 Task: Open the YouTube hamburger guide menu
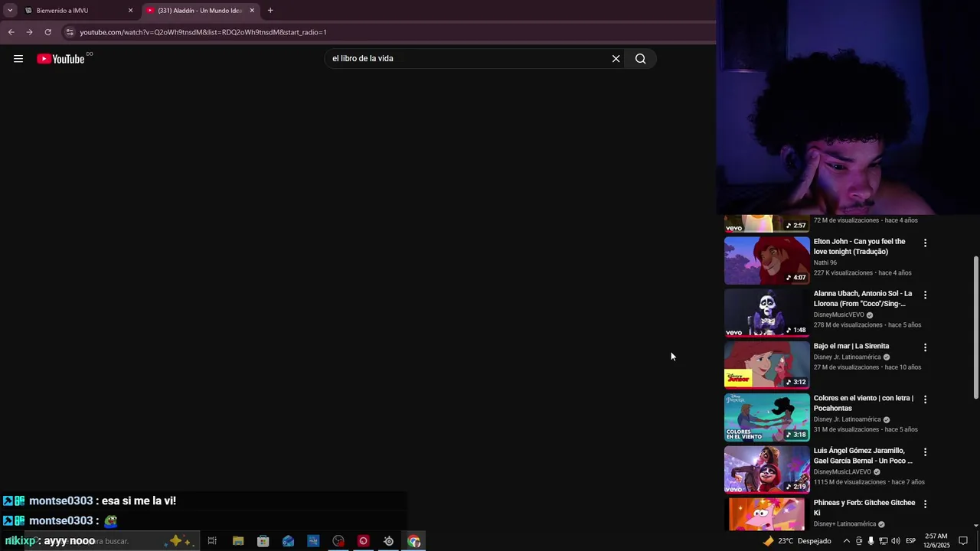(18, 59)
